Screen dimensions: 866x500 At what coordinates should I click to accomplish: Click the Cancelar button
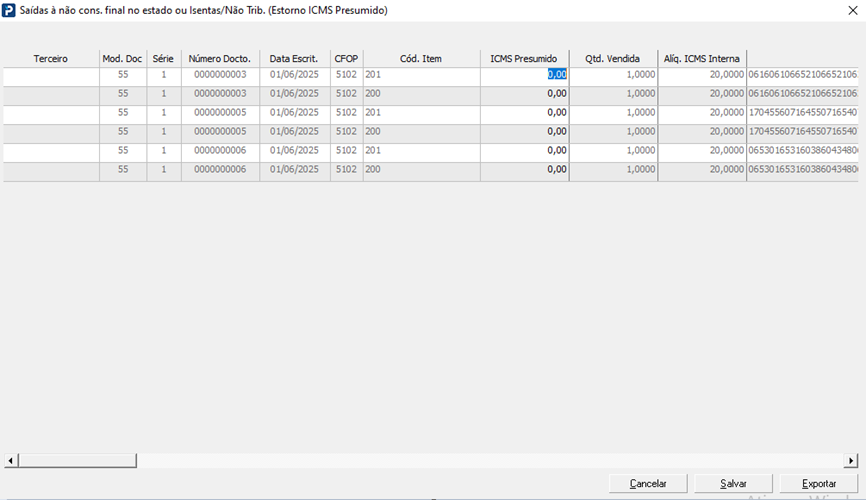[x=648, y=483]
